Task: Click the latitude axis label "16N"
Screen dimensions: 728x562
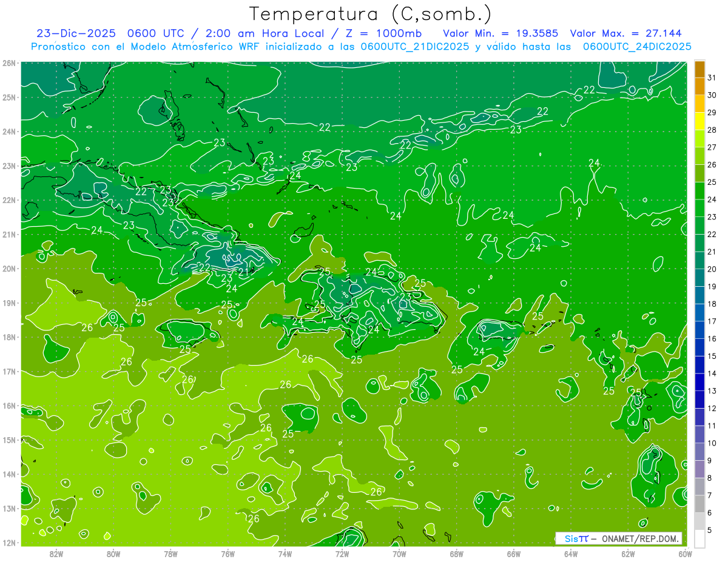Action: 9,406
